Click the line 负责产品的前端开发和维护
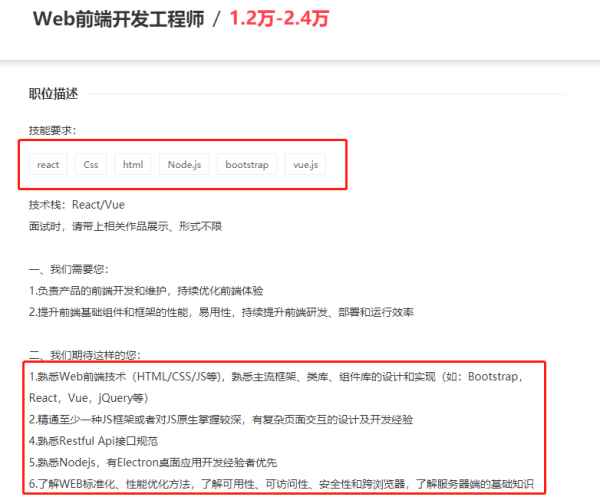The height and width of the screenshot is (497, 600). coord(146,290)
